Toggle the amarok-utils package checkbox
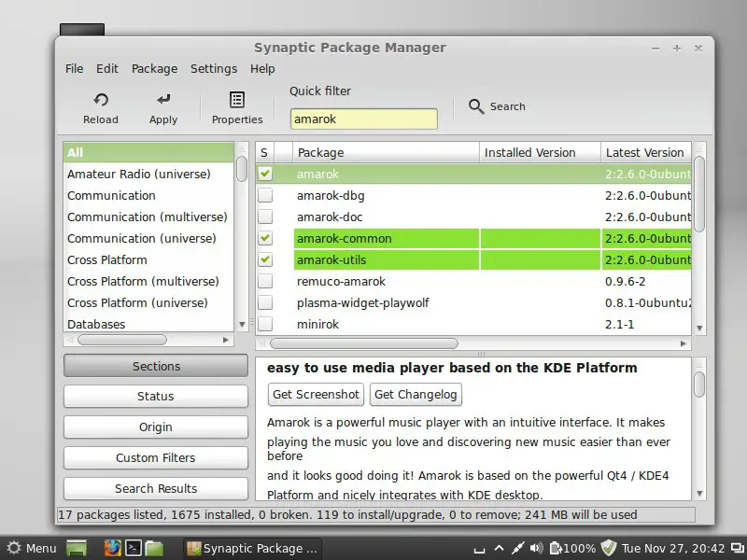747x560 pixels. click(265, 259)
